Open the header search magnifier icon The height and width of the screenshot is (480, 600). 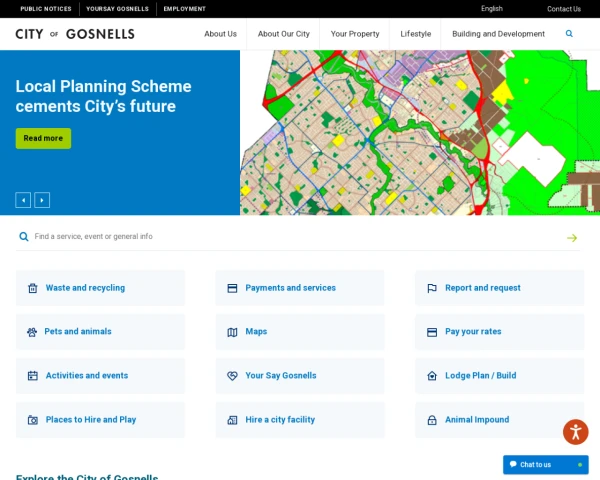pos(569,34)
